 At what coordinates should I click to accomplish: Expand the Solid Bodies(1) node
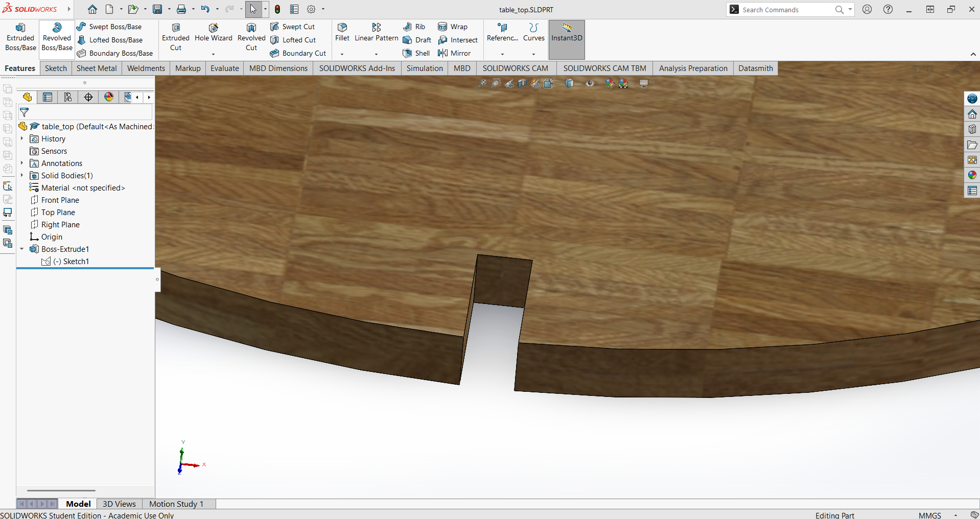[22, 175]
